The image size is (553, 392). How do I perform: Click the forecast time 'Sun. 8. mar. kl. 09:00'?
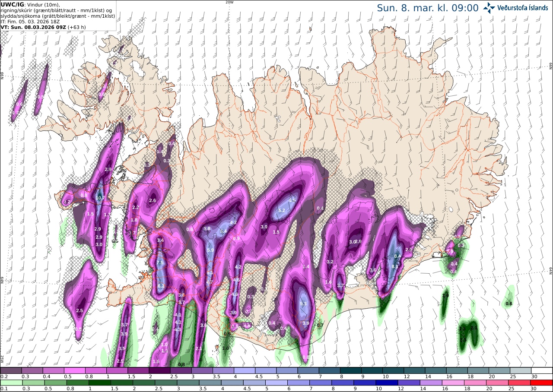[428, 8]
